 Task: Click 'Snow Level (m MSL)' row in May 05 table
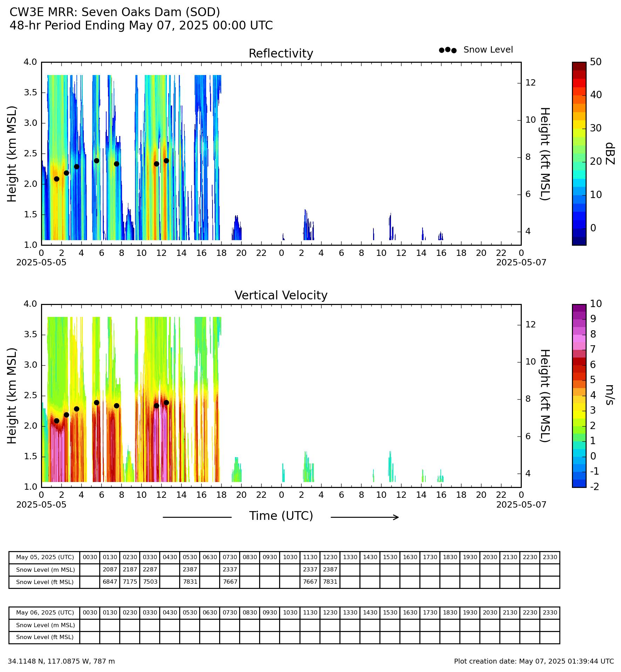(284, 569)
